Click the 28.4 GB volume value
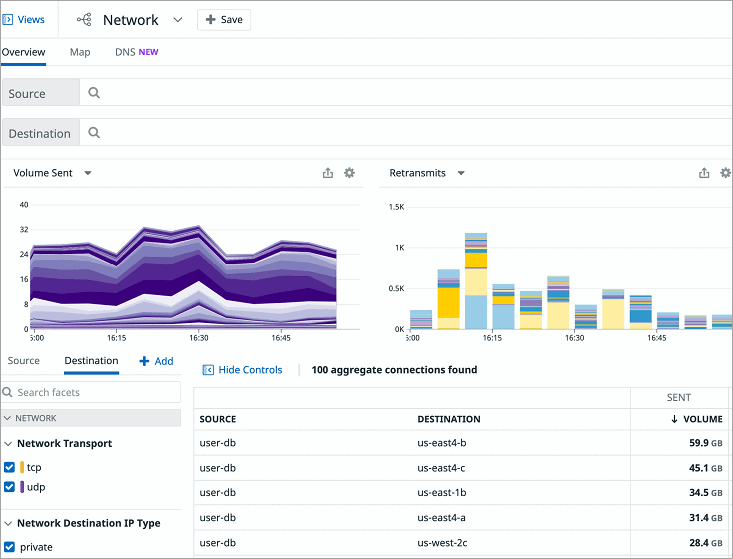Viewport: 733px width, 559px height. pyautogui.click(x=705, y=543)
